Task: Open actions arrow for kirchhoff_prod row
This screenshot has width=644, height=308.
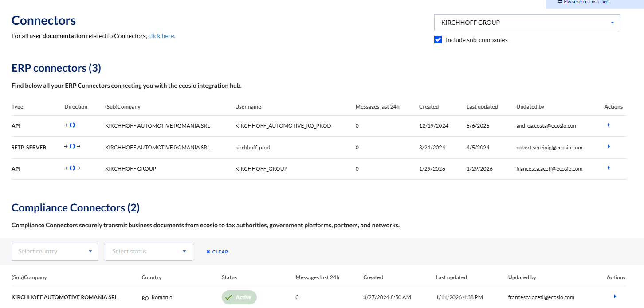Action: pyautogui.click(x=609, y=147)
